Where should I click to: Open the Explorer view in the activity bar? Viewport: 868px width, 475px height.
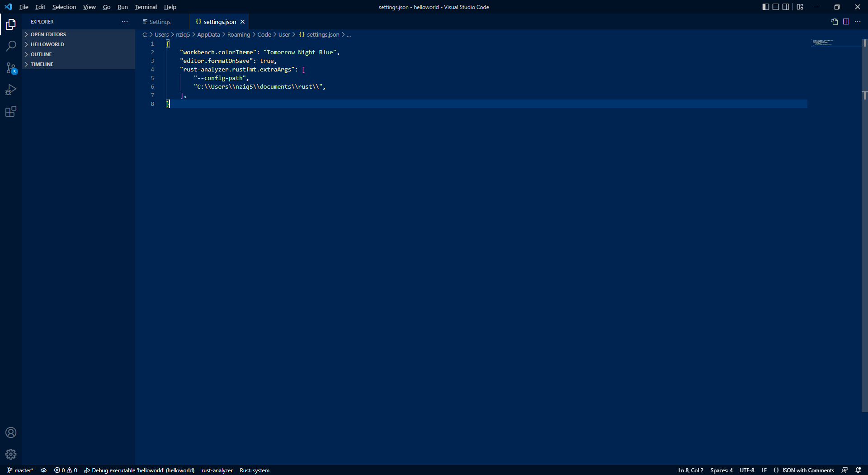click(x=11, y=24)
